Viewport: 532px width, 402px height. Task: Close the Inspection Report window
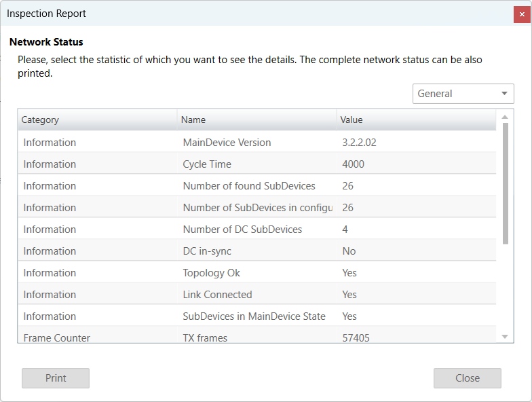[x=522, y=14]
